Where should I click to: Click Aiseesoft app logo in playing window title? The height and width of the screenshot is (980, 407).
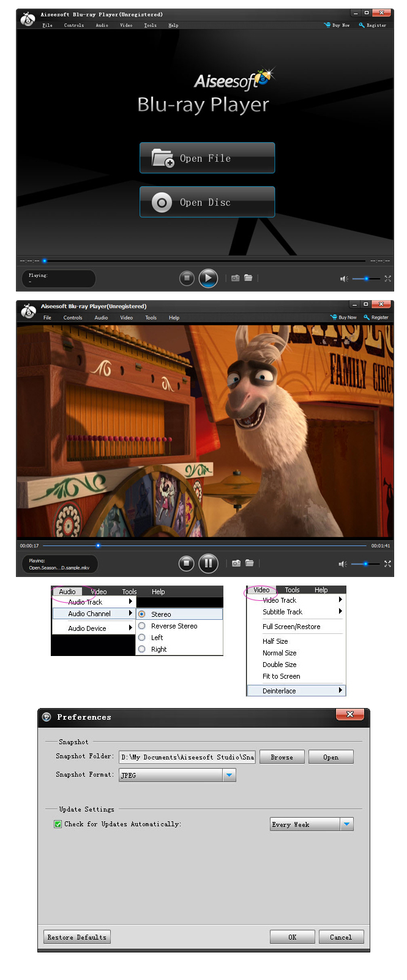pos(28,311)
